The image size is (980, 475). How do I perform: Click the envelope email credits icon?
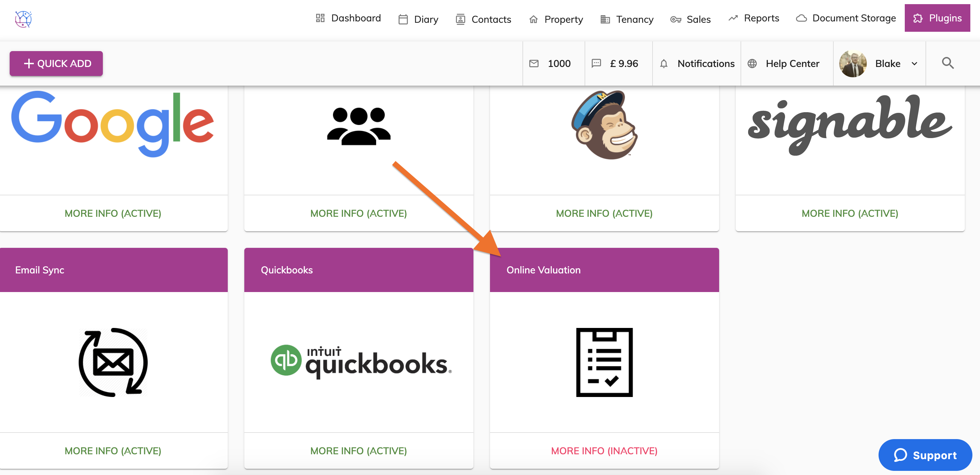click(x=534, y=64)
